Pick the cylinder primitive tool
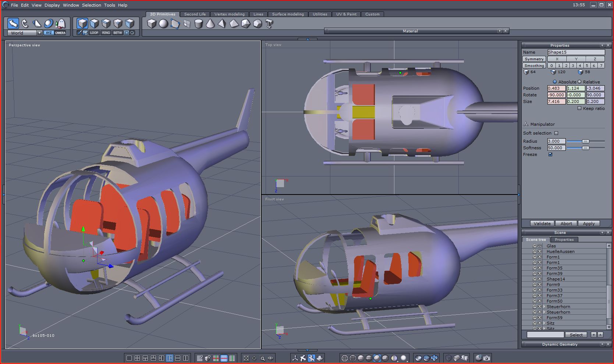The width and height of the screenshot is (614, 364). point(198,24)
